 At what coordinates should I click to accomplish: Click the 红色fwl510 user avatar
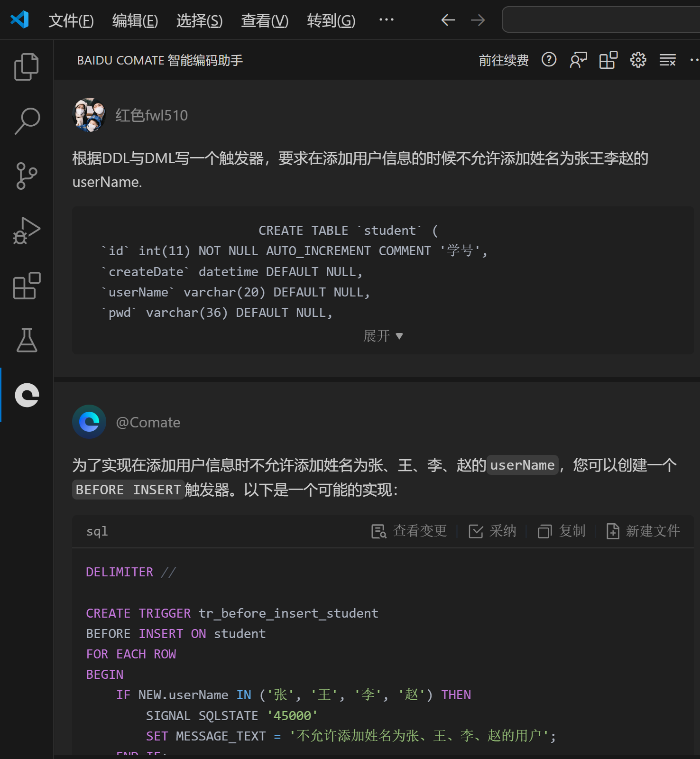tap(89, 115)
